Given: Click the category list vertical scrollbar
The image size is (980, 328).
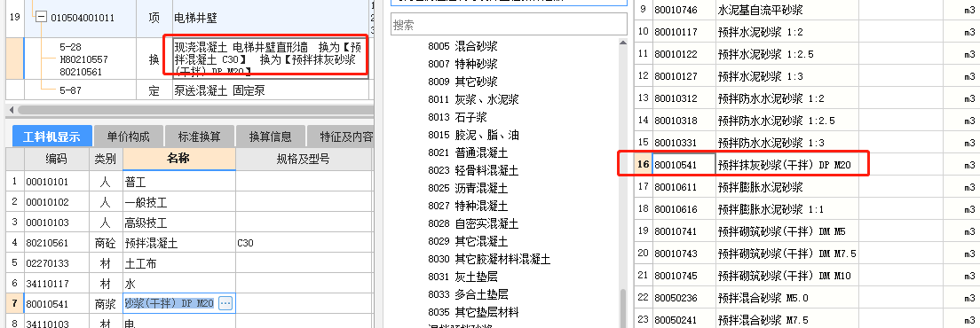Looking at the screenshot, I should pyautogui.click(x=622, y=308).
